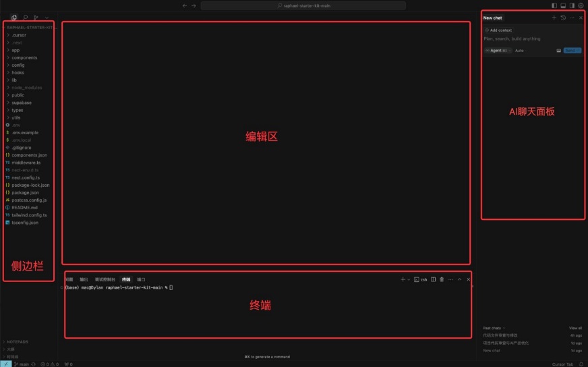The width and height of the screenshot is (588, 367).
Task: Split the terminal pane
Action: [x=433, y=279]
